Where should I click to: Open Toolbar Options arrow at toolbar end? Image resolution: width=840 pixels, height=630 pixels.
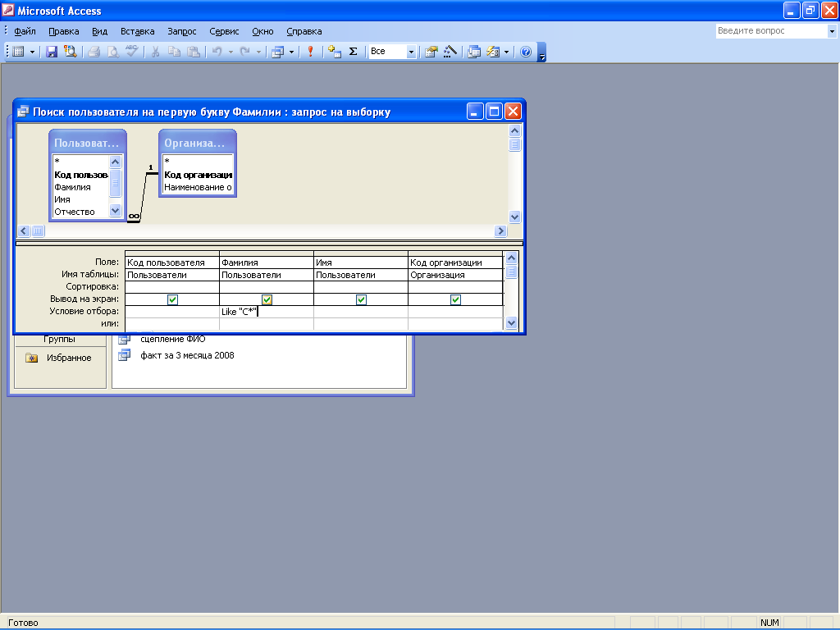click(x=541, y=52)
